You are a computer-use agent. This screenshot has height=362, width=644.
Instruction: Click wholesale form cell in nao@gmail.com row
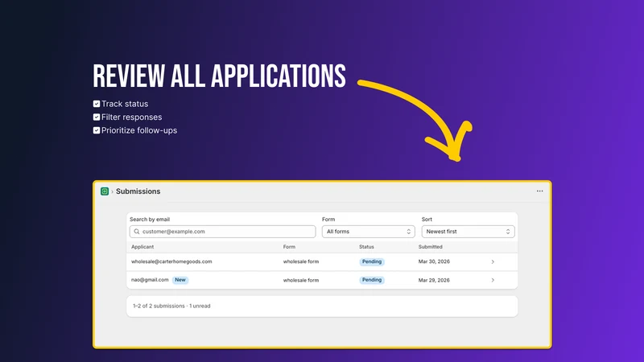pos(301,280)
